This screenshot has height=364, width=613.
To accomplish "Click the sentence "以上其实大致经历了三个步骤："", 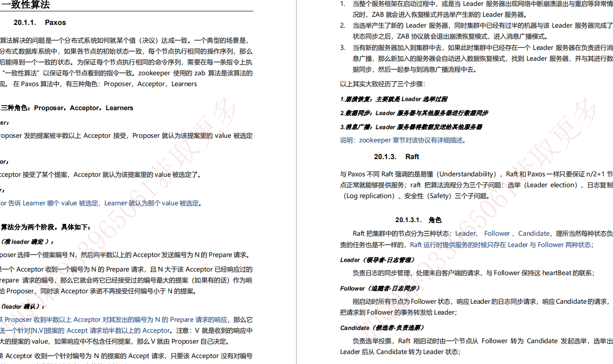I will click(383, 84).
